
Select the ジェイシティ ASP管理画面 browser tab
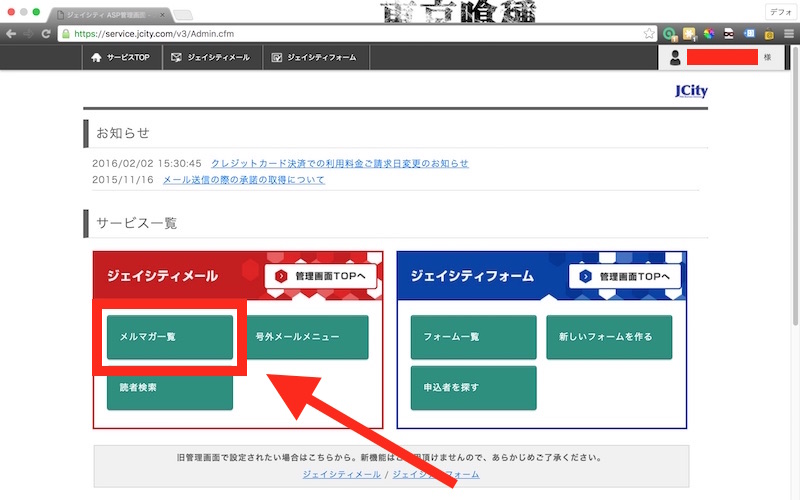pos(110,15)
